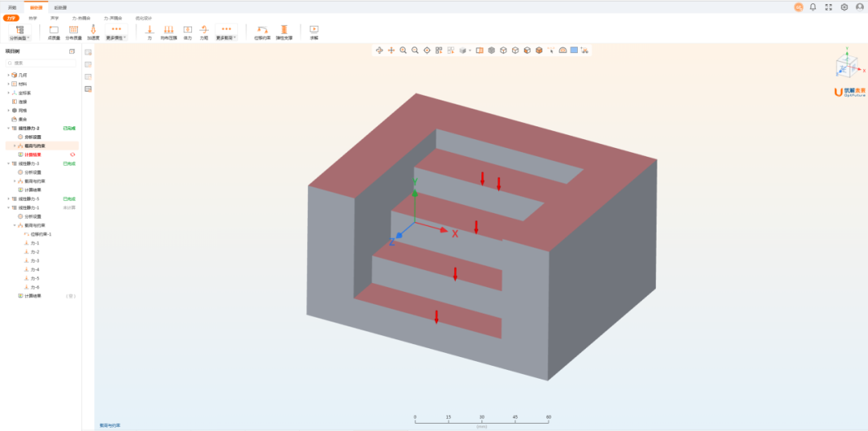Show mesh display mode icon

point(491,51)
